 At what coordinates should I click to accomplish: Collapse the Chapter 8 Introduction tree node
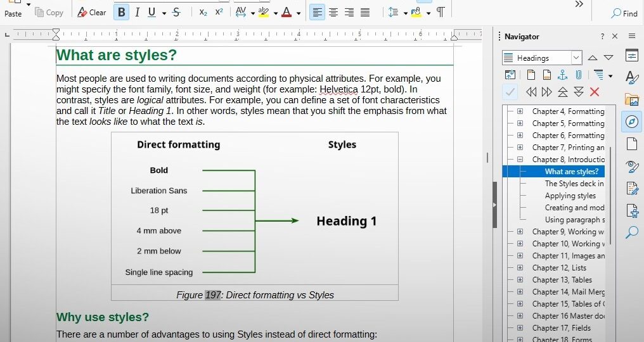520,160
